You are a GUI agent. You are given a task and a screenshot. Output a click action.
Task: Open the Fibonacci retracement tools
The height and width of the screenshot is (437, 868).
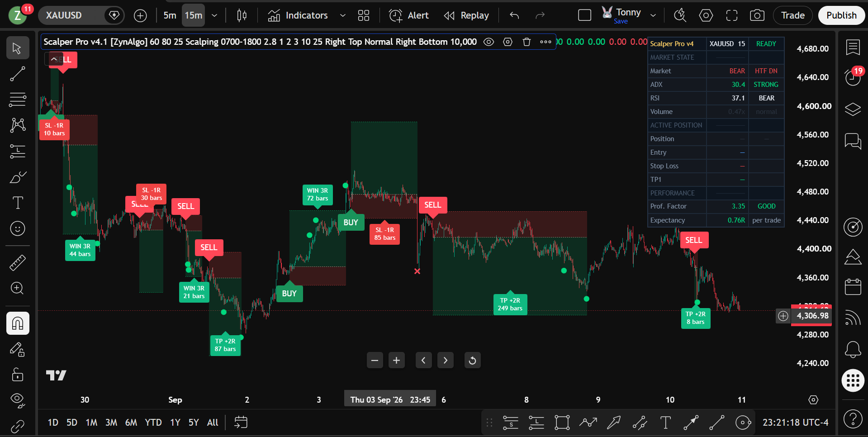click(x=18, y=100)
